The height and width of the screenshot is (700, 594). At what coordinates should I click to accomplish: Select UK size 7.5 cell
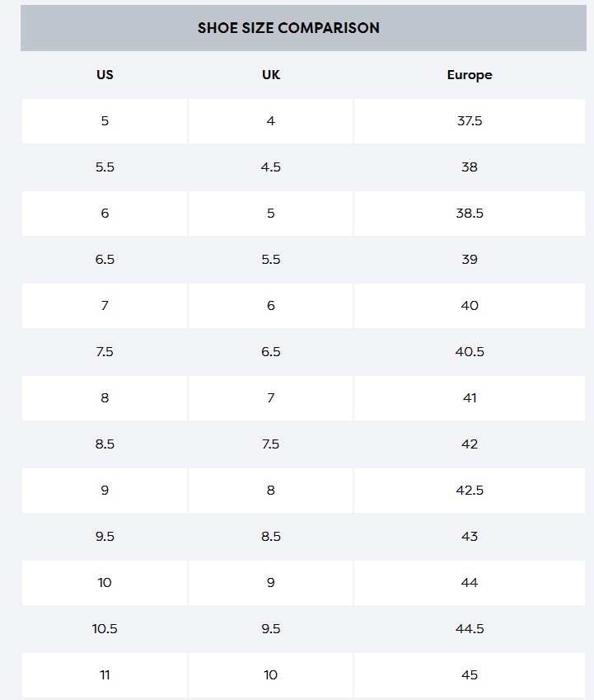coord(270,444)
